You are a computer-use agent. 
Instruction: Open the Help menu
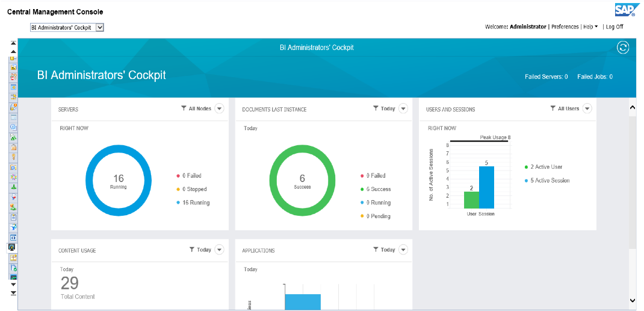(x=590, y=27)
